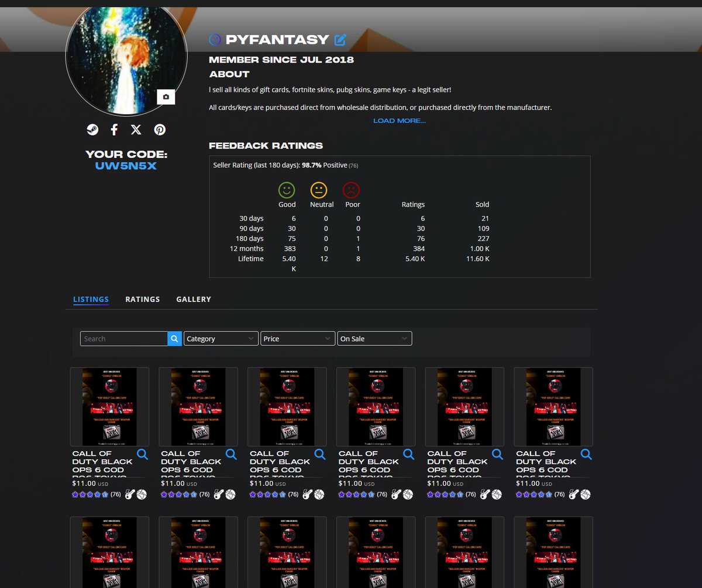Screen dimensions: 702x588
Task: Click the 11.60 K lifetime sold value
Action: coord(477,259)
